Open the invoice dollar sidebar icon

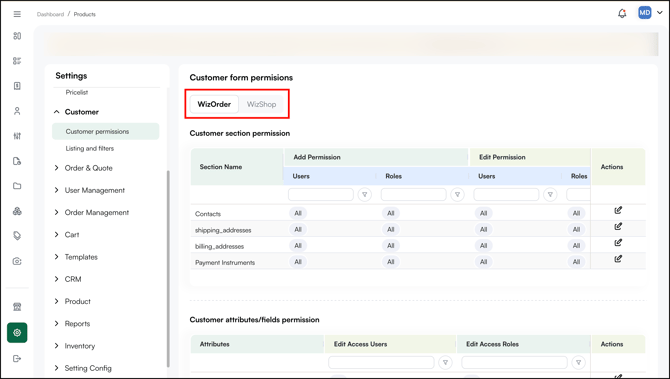(17, 86)
